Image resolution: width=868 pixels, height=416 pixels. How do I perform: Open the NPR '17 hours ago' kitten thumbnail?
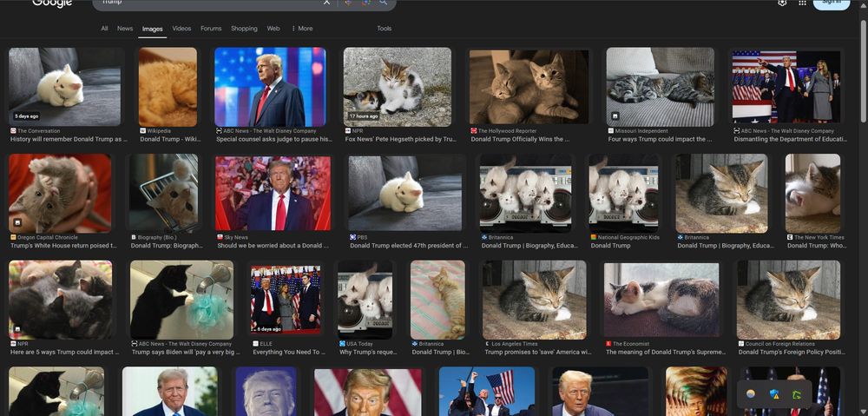pos(398,87)
